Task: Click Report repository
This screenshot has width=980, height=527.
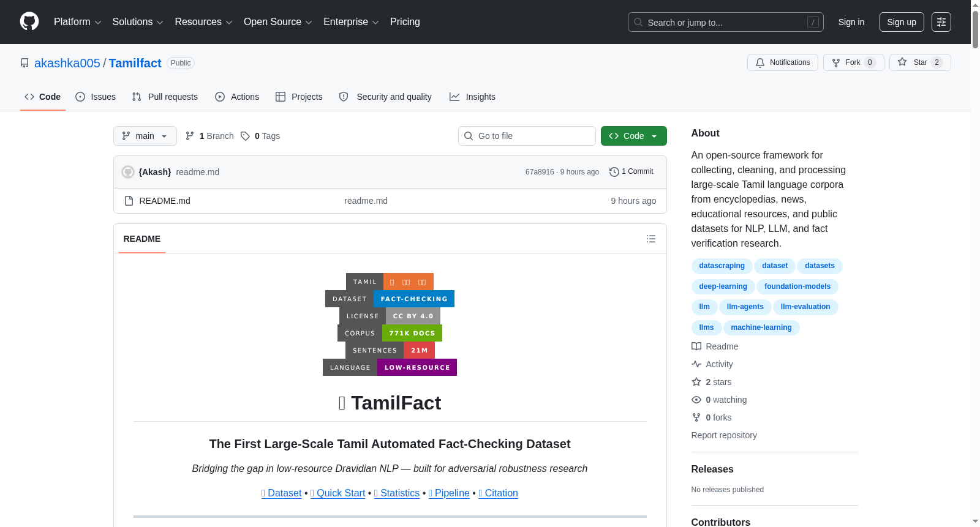Action: (724, 435)
